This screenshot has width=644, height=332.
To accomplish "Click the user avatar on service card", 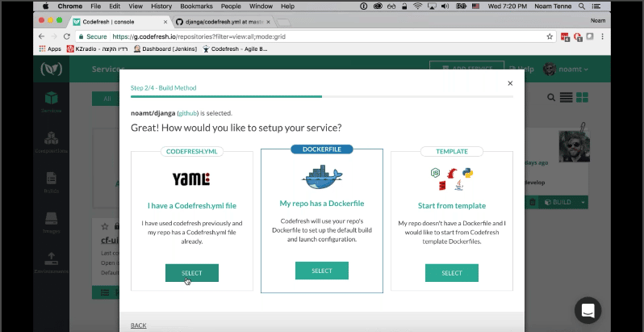I will click(574, 146).
